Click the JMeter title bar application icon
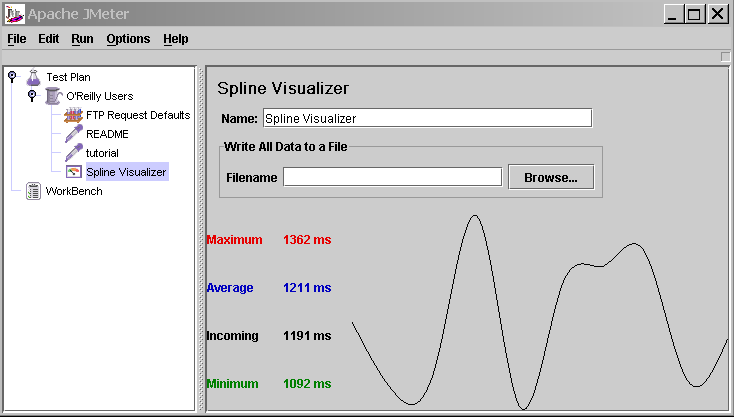 [13, 14]
